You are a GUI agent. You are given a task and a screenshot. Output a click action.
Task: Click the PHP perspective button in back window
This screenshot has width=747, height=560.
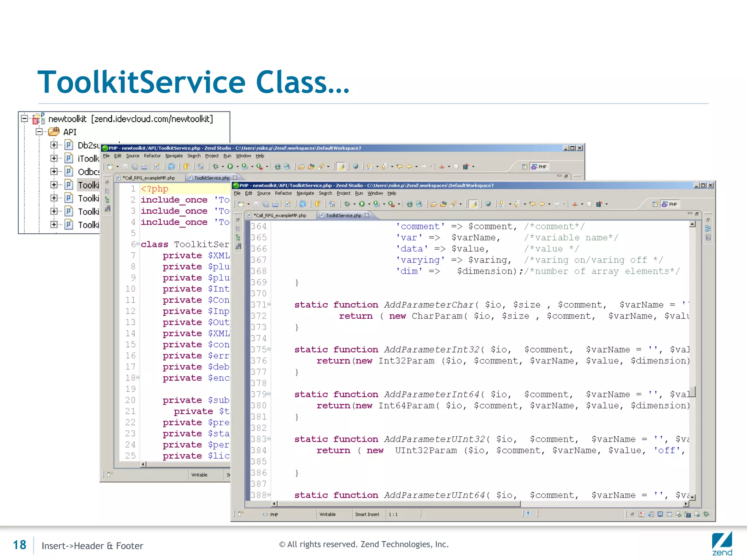click(539, 167)
